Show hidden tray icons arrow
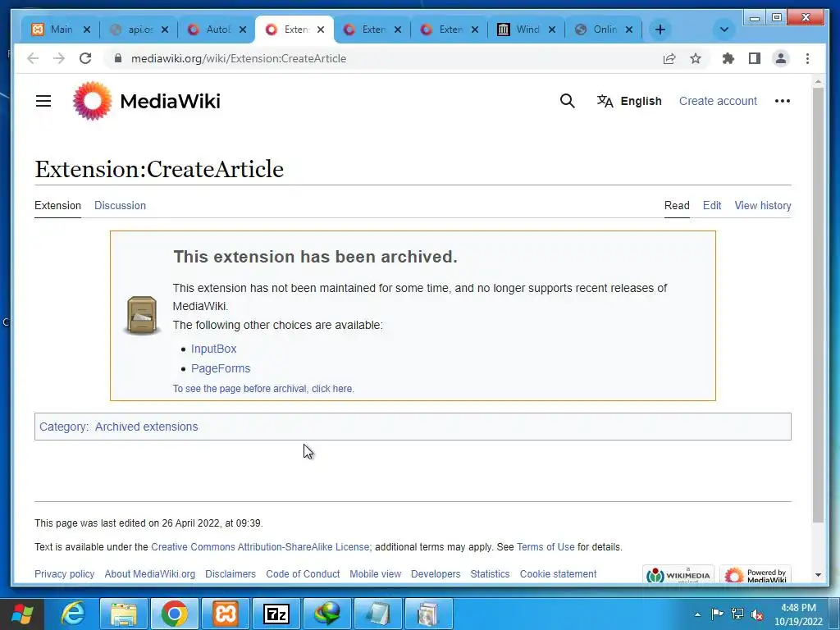840x630 pixels. (x=697, y=614)
